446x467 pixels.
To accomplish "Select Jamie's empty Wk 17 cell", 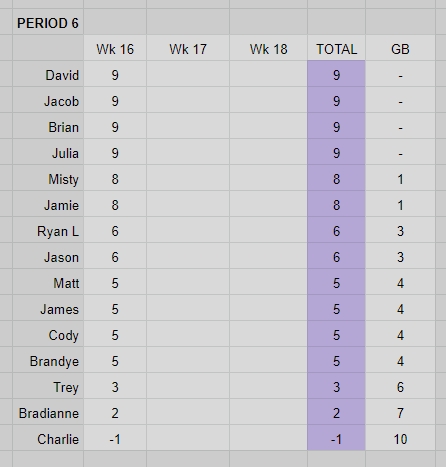I will [x=188, y=204].
